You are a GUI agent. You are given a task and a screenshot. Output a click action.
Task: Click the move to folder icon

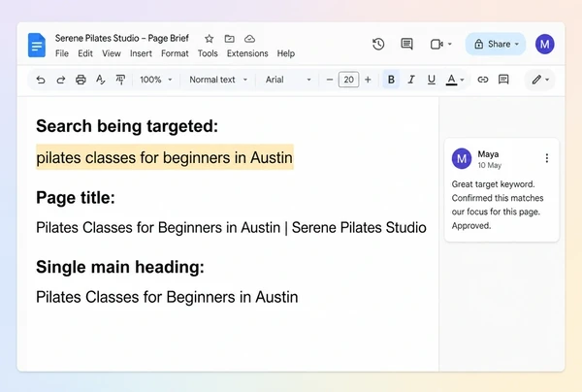pyautogui.click(x=229, y=39)
